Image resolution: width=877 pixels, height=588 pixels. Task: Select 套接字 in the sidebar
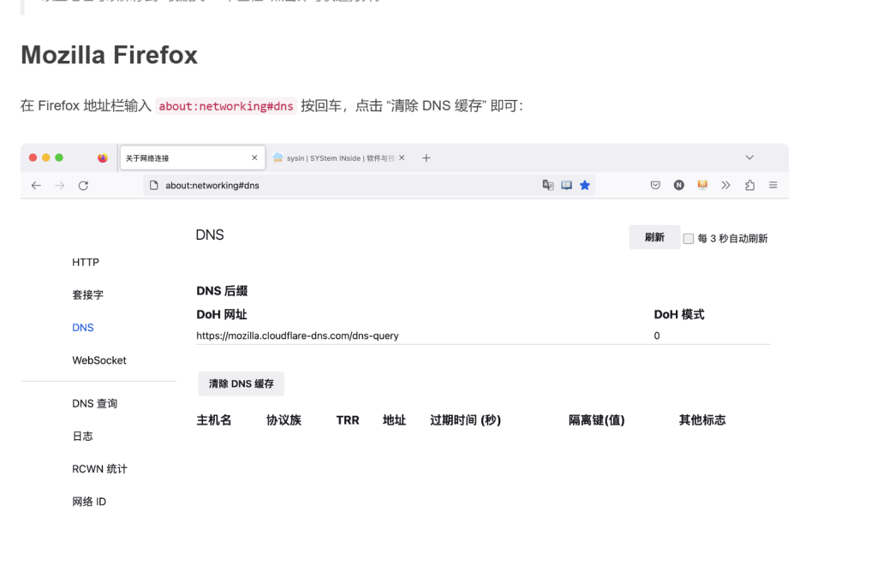(88, 295)
